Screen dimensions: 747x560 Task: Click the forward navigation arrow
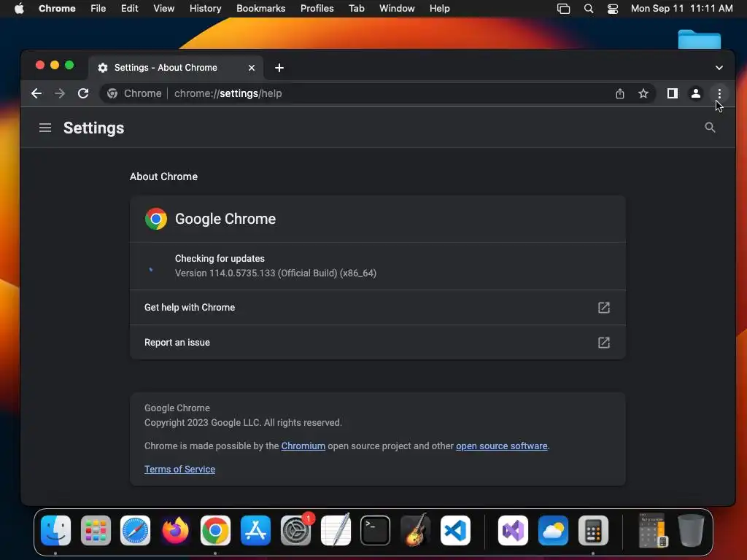(x=60, y=93)
